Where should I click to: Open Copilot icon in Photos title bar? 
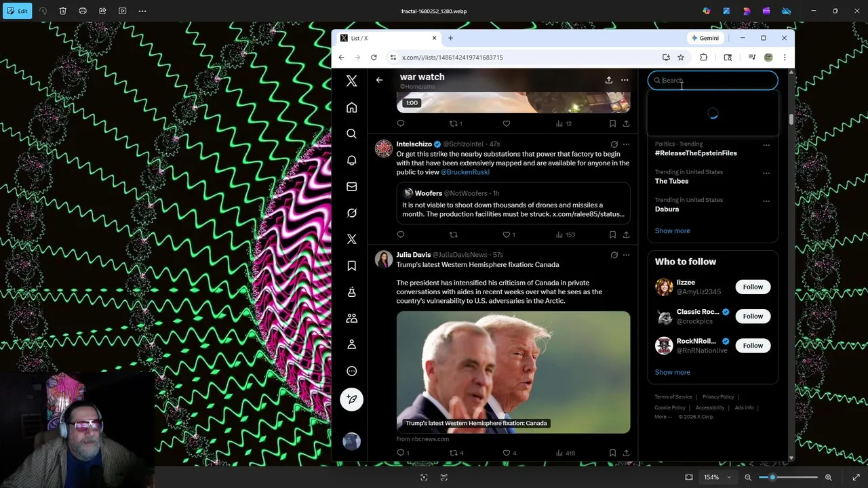[707, 11]
